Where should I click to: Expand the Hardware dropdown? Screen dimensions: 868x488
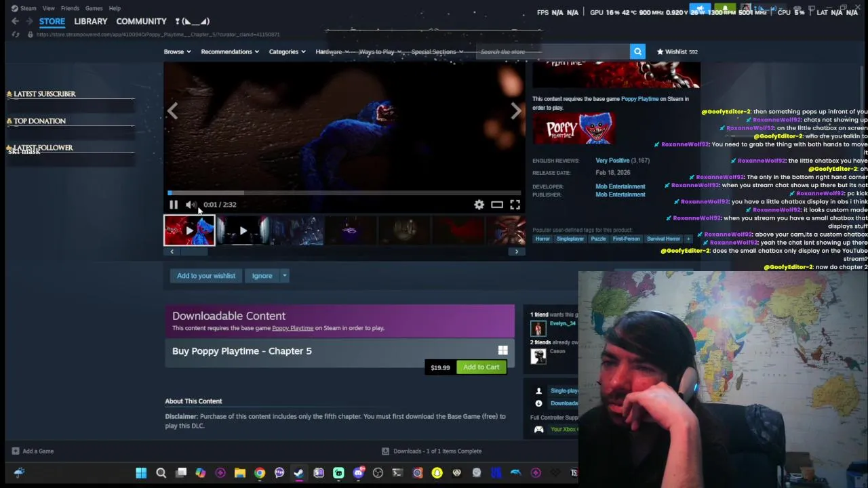[x=332, y=52]
